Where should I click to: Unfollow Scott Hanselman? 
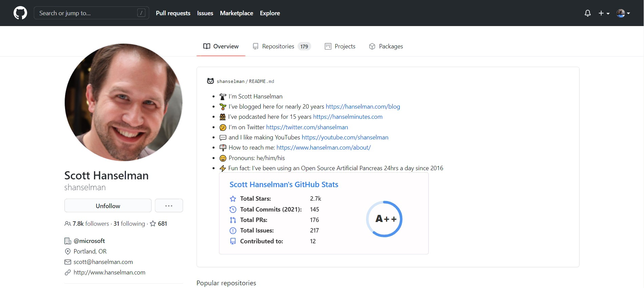tap(108, 206)
